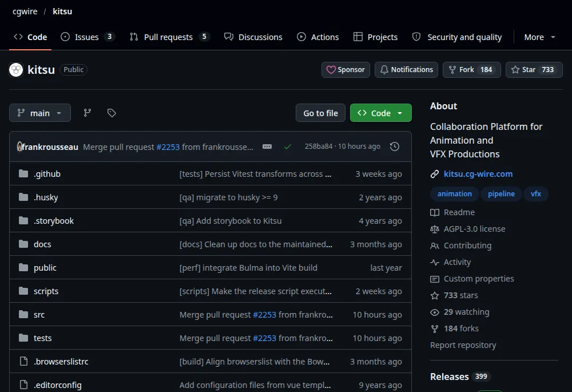Check the green CI status checkmark

pos(288,146)
